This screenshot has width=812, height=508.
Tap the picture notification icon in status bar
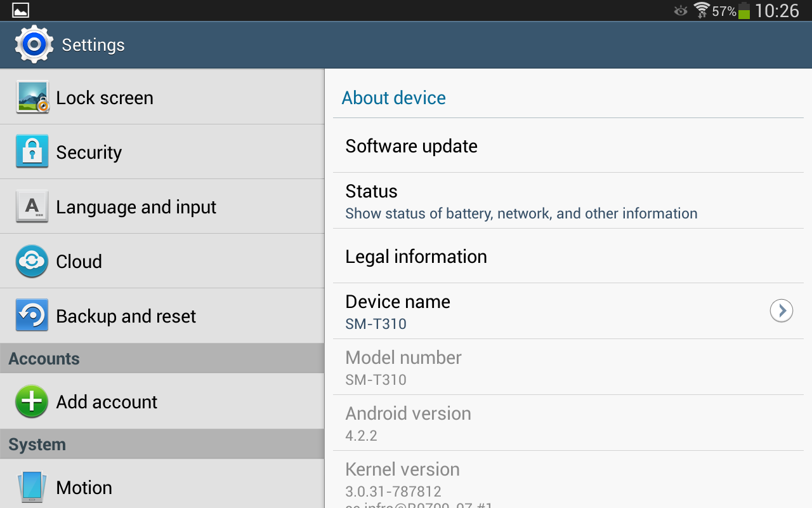[21, 11]
